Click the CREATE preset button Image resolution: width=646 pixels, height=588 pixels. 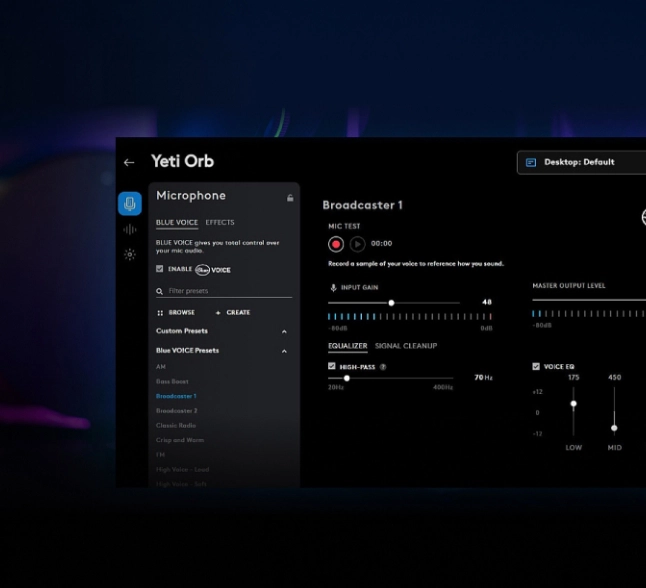click(233, 313)
